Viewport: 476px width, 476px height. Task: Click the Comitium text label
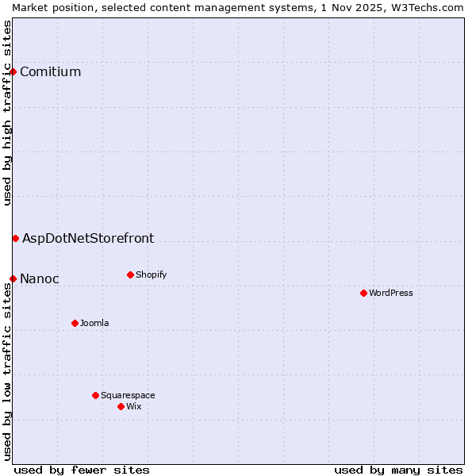pos(50,72)
